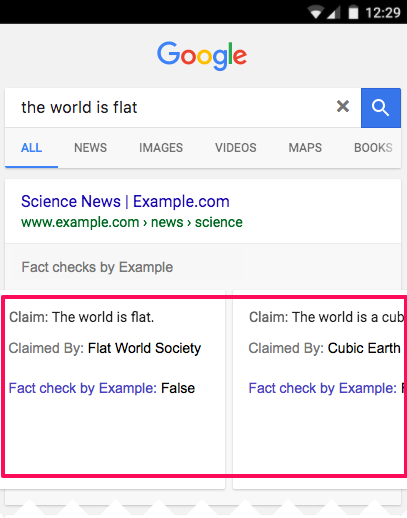Open 'Fact check by Example: False' link
Image resolution: width=407 pixels, height=518 pixels.
click(102, 388)
